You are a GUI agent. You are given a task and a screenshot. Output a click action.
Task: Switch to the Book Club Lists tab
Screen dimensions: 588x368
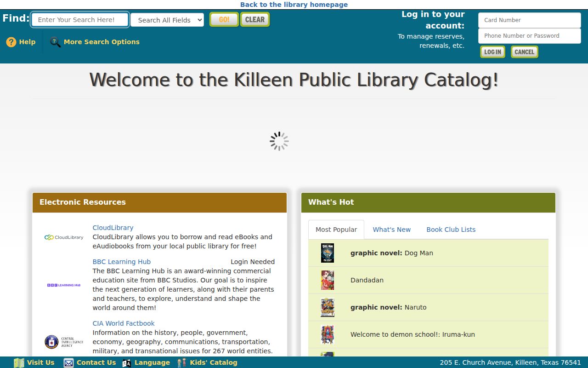pyautogui.click(x=451, y=230)
